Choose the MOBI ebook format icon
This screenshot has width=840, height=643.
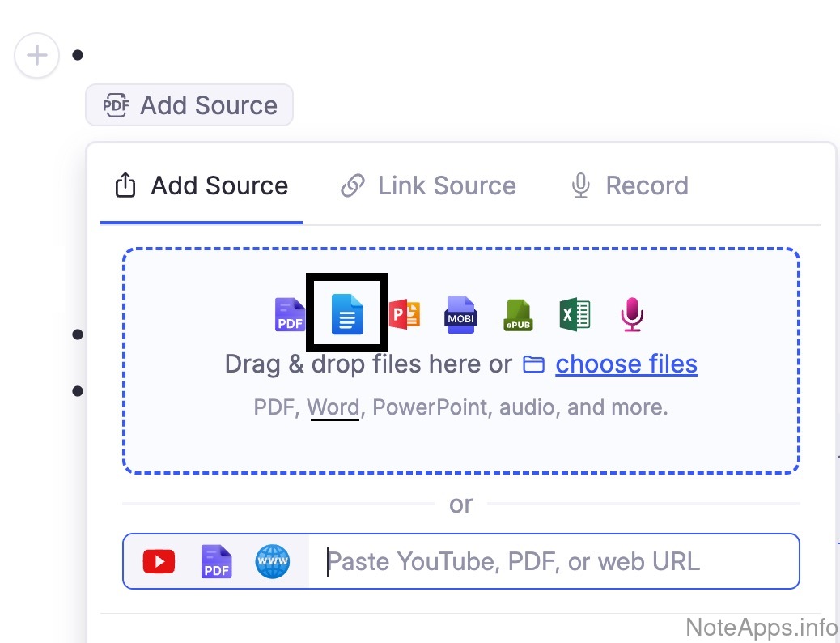pyautogui.click(x=460, y=314)
